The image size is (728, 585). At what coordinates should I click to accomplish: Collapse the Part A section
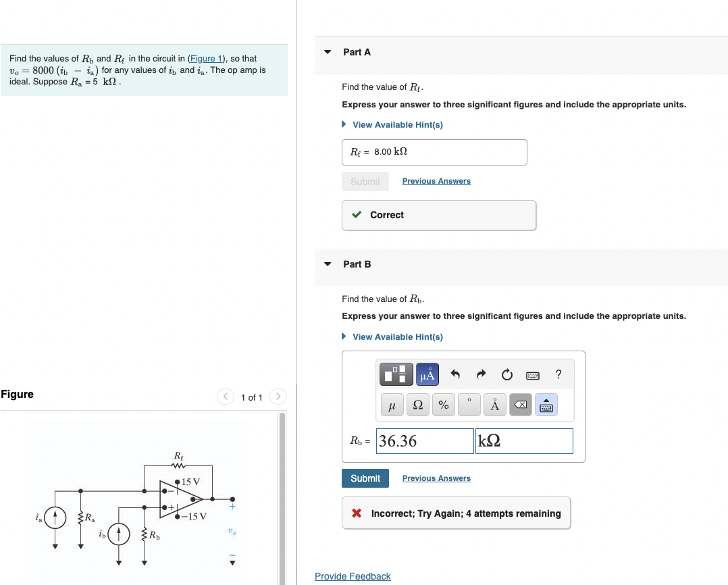[x=327, y=52]
